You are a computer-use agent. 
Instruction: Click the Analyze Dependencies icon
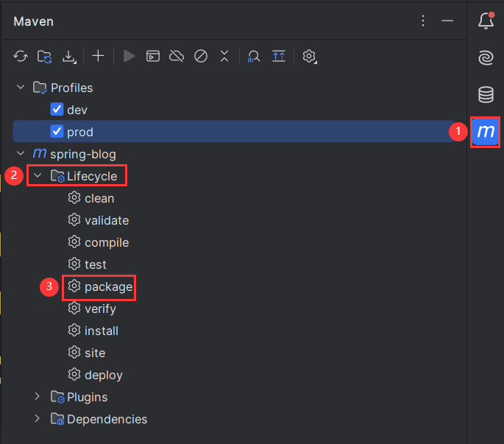254,57
